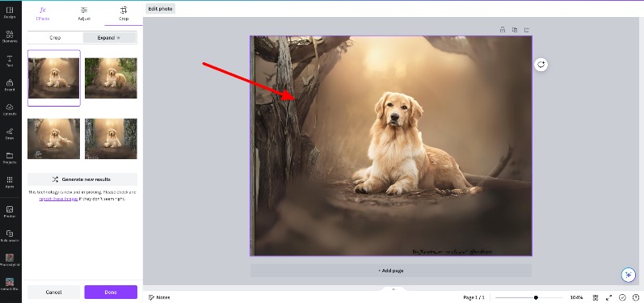This screenshot has width=644, height=303.
Task: Select the Expand mode option
Action: coord(109,37)
